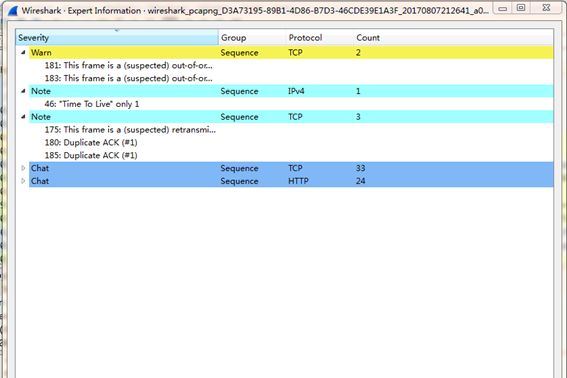The image size is (567, 378).
Task: Select frame 185 Duplicate ACK entry
Action: pyautogui.click(x=91, y=155)
